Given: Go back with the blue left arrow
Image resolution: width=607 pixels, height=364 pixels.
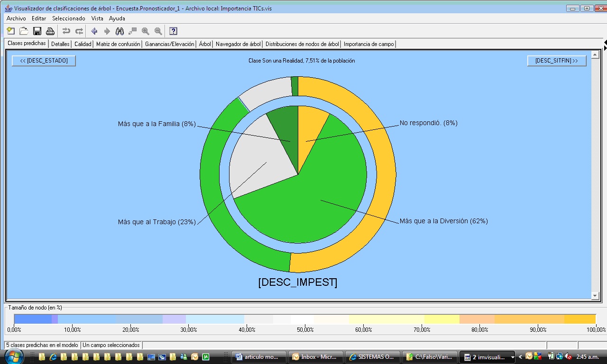Looking at the screenshot, I should click(94, 31).
